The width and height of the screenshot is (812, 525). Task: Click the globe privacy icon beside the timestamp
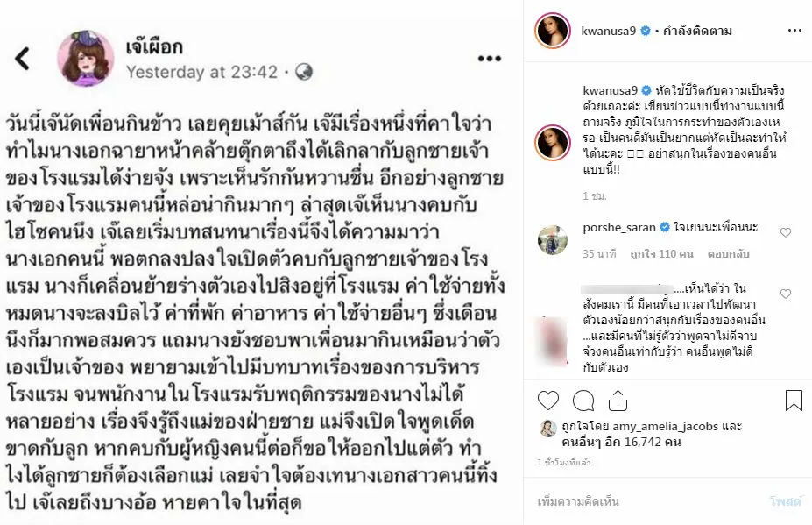(x=304, y=72)
